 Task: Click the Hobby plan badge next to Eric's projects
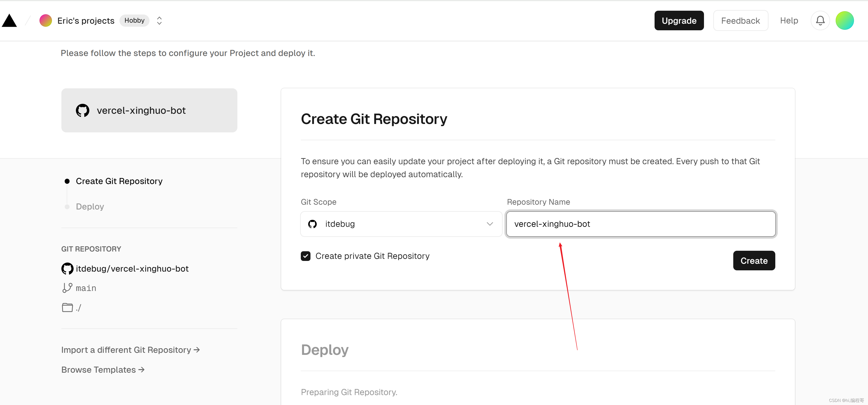point(134,20)
